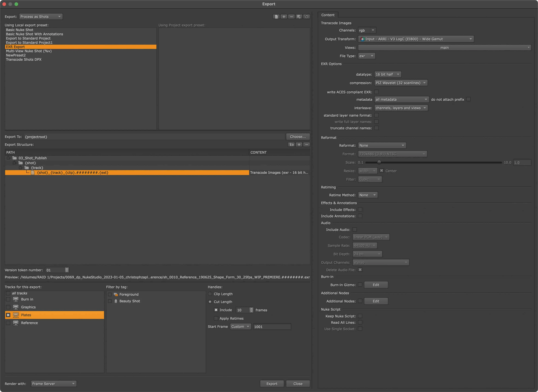Click the Graphics track monitor icon
The height and width of the screenshot is (392, 538).
16,307
